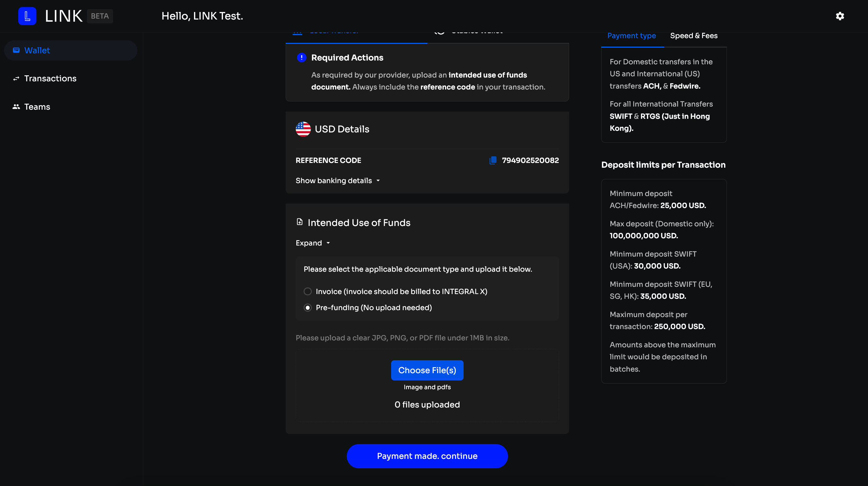This screenshot has width=868, height=486.
Task: Copy the reference code with copy icon
Action: click(493, 160)
